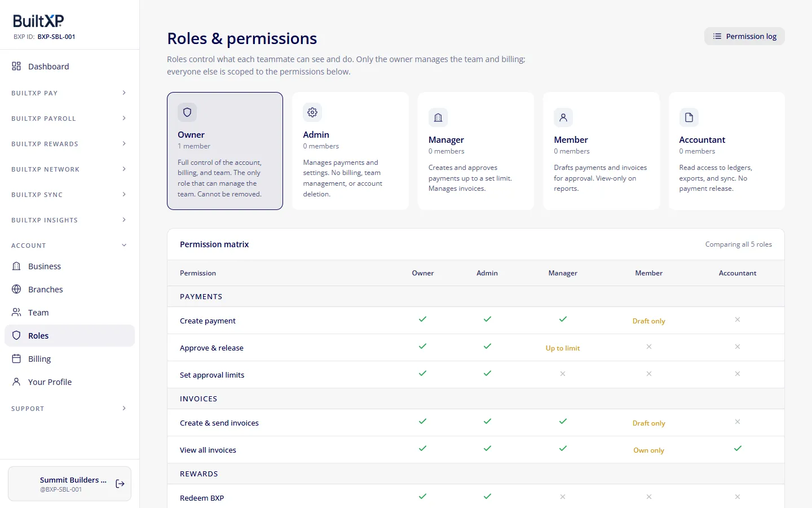Click the Roles shield icon in sidebar
This screenshot has height=508, width=812.
(16, 335)
